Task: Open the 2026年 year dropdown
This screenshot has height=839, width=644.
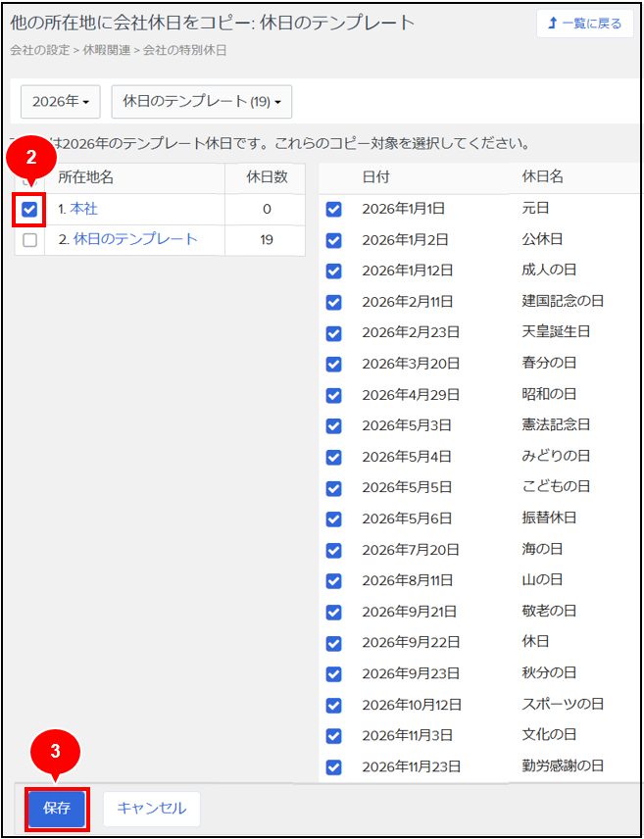Action: pyautogui.click(x=61, y=101)
